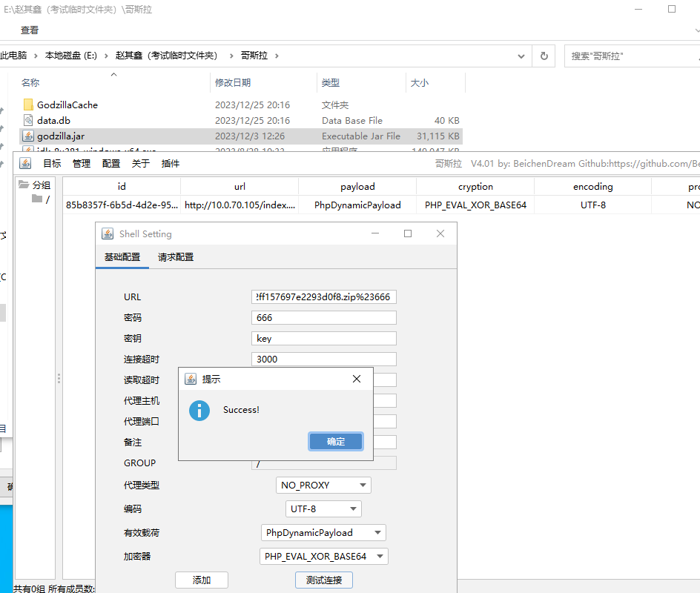Expand the chevron after 此电脑 breadcrumb
This screenshot has width=700, height=593.
point(36,56)
